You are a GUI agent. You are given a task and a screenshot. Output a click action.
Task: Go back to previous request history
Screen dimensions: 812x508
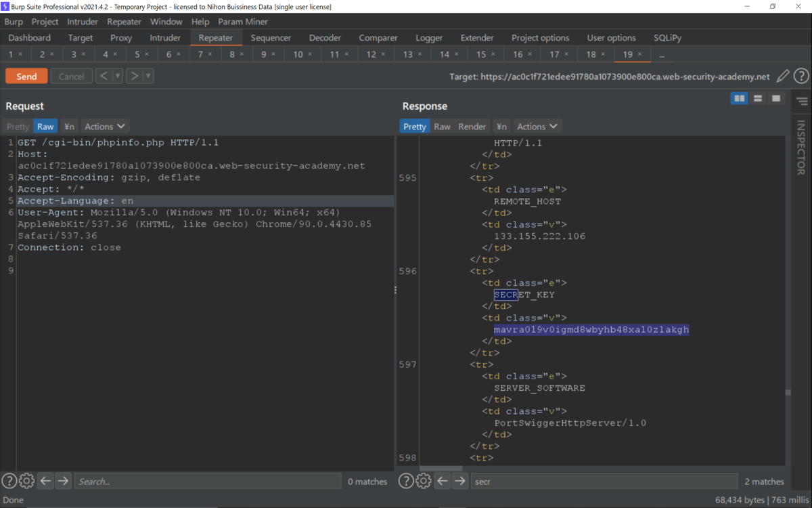[104, 76]
